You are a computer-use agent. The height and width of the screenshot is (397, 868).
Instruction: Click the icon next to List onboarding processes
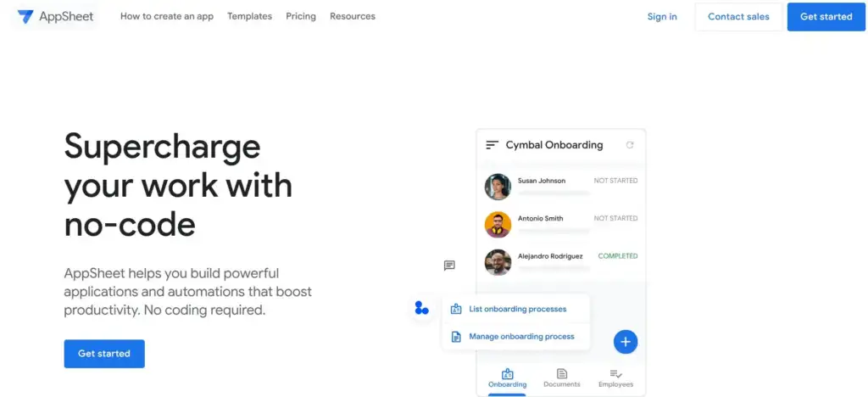[456, 309]
